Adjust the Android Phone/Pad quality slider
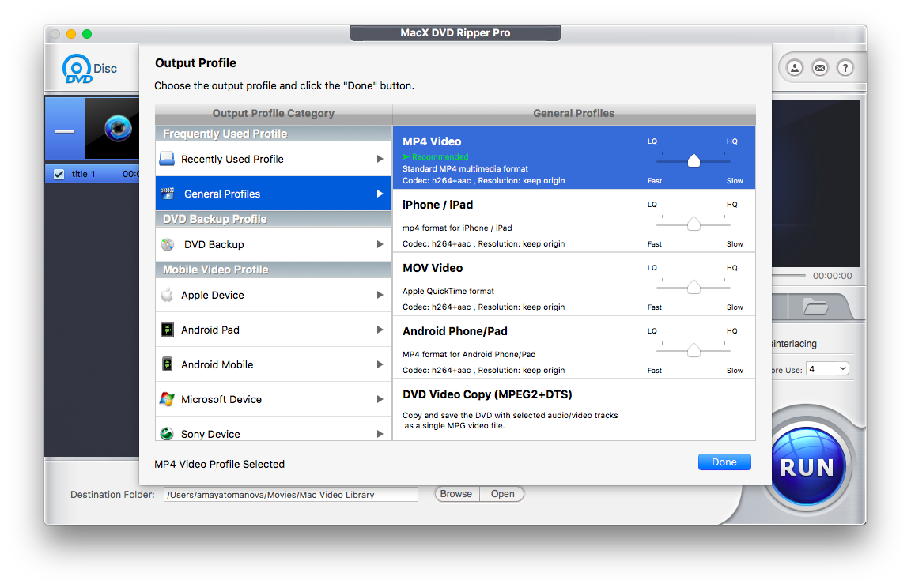911x588 pixels. 694,350
